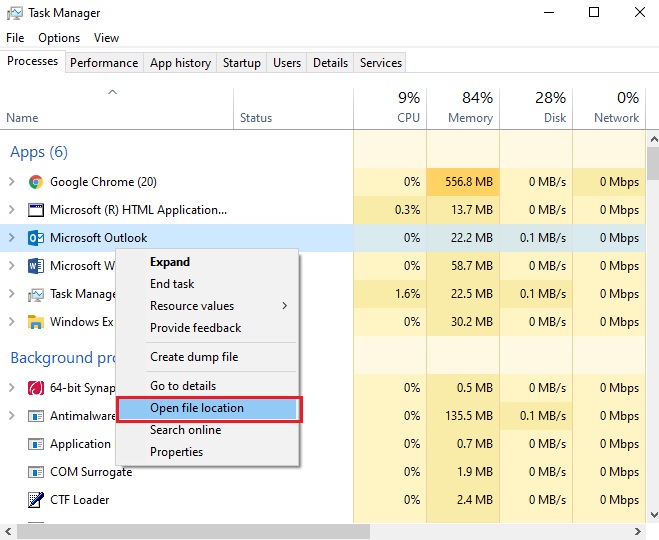Click the CTF Loader pen icon
This screenshot has width=659, height=540.
coord(36,500)
